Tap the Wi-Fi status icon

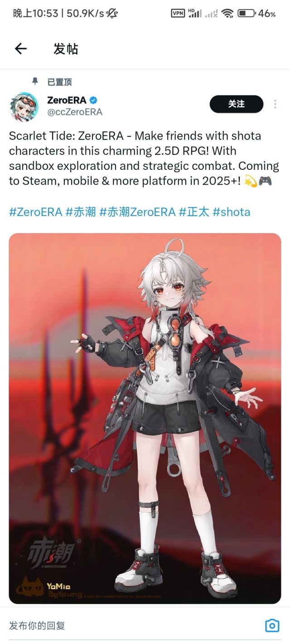tap(227, 13)
